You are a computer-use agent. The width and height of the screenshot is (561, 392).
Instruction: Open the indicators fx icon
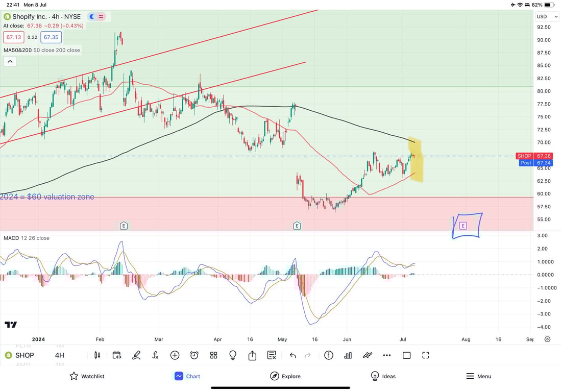155,355
